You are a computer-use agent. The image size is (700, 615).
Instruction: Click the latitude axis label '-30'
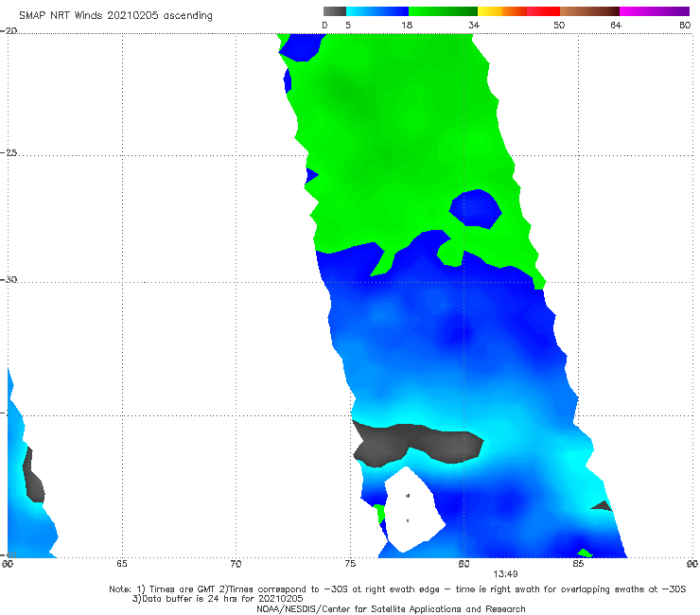click(9, 279)
